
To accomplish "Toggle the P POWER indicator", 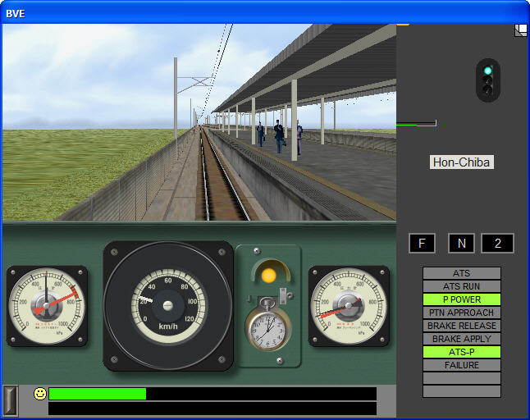I will [x=461, y=299].
